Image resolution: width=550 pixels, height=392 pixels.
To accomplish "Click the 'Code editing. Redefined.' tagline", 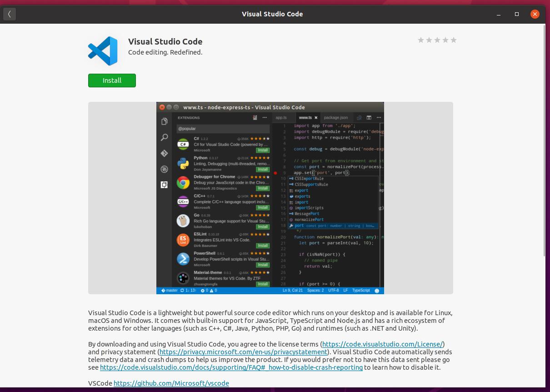I will point(165,52).
